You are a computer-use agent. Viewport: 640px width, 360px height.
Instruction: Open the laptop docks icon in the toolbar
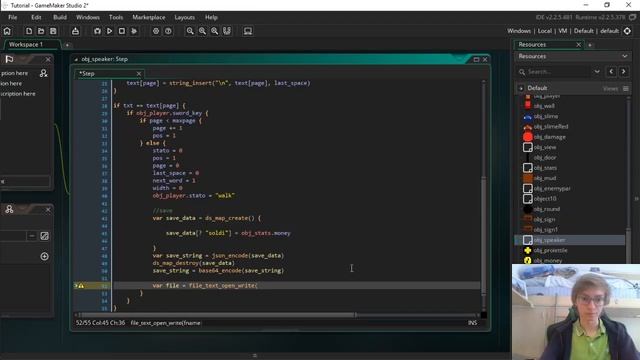click(248, 31)
